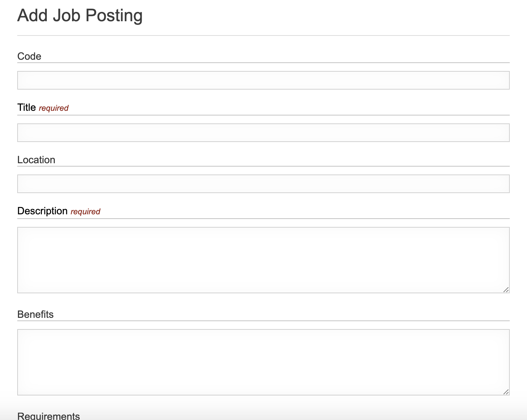Image resolution: width=527 pixels, height=420 pixels.
Task: Click the Code text input field
Action: (263, 80)
